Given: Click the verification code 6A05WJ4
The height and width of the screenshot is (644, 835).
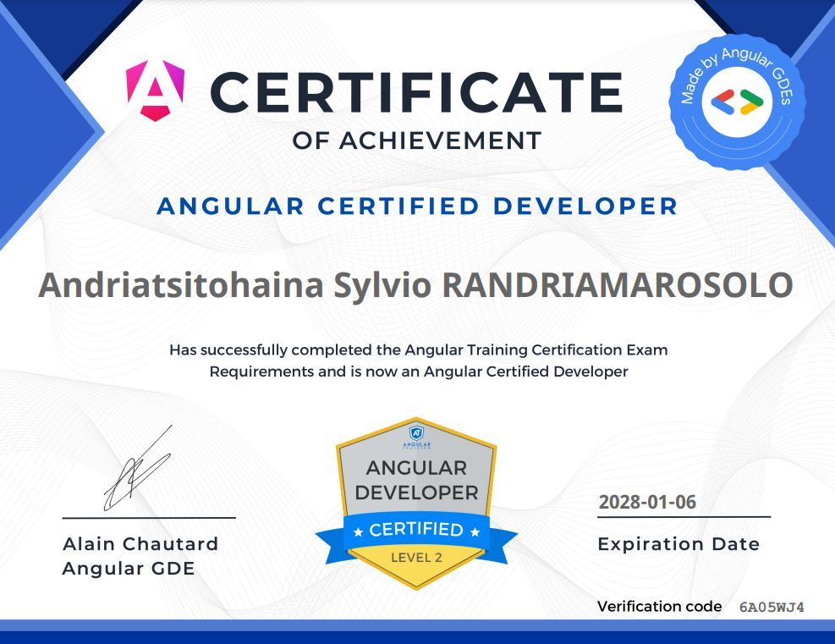Looking at the screenshot, I should click(772, 608).
